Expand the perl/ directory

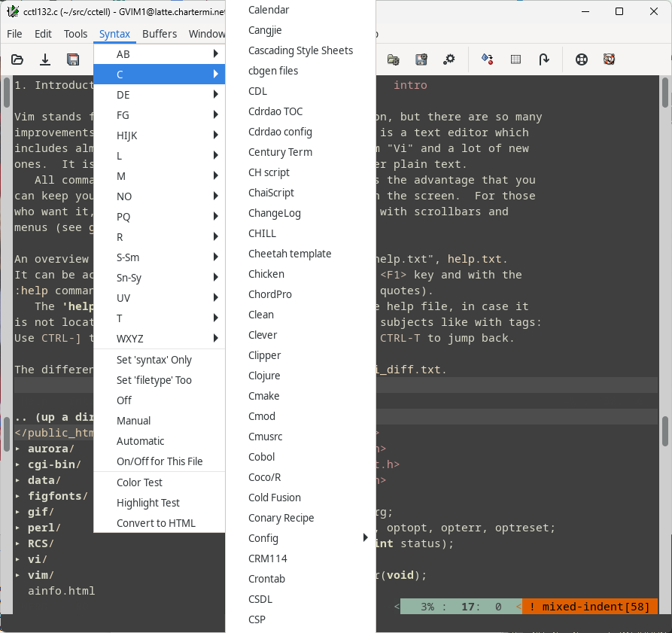18,528
